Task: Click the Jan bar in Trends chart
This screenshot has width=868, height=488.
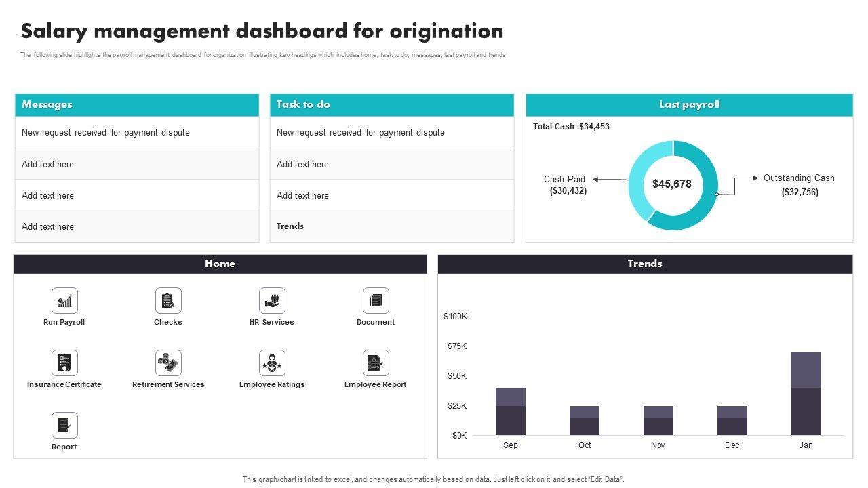Action: pyautogui.click(x=806, y=394)
